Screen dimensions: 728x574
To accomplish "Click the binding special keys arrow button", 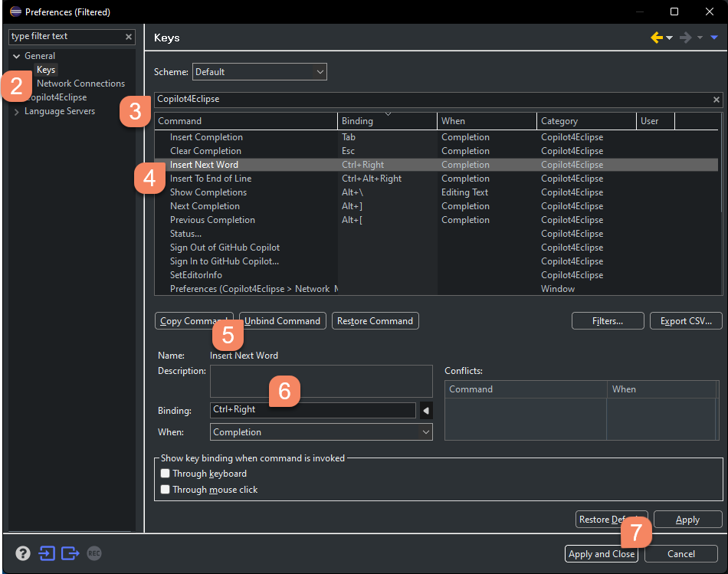I will click(426, 411).
